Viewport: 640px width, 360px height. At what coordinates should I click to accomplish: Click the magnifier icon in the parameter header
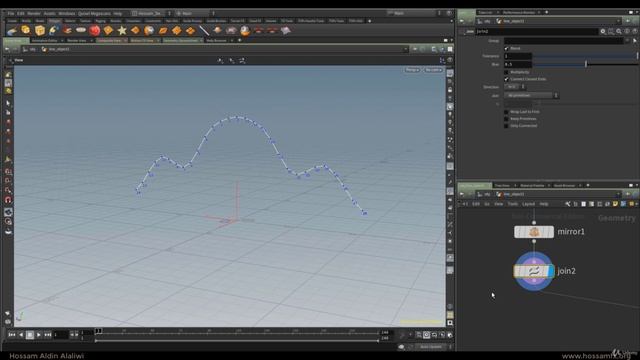(x=619, y=31)
